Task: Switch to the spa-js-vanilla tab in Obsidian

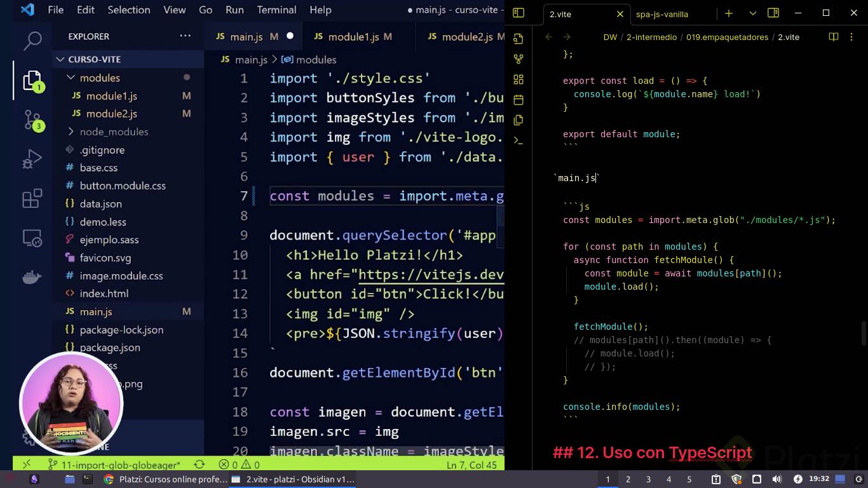Action: click(662, 14)
